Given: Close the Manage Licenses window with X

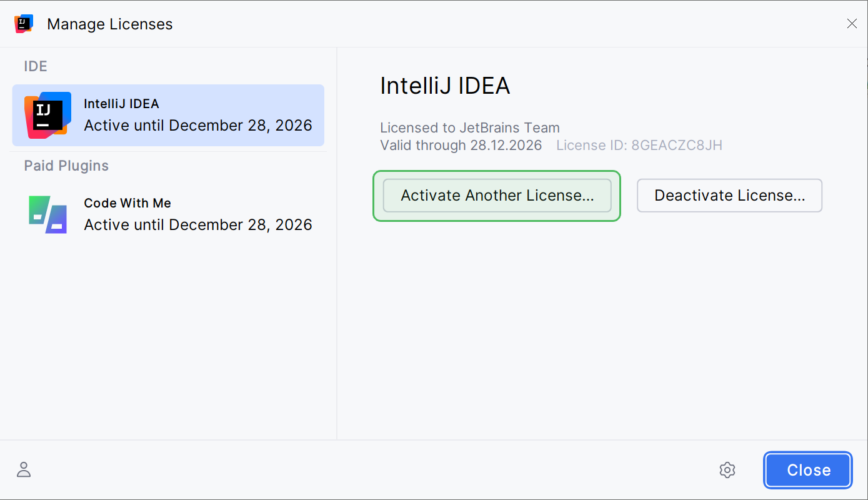Looking at the screenshot, I should (x=851, y=24).
